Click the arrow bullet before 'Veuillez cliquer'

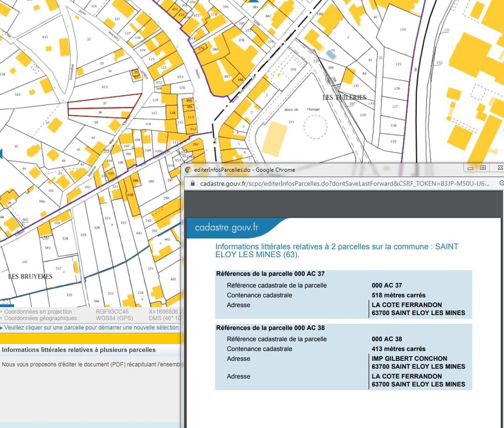click(x=2, y=328)
